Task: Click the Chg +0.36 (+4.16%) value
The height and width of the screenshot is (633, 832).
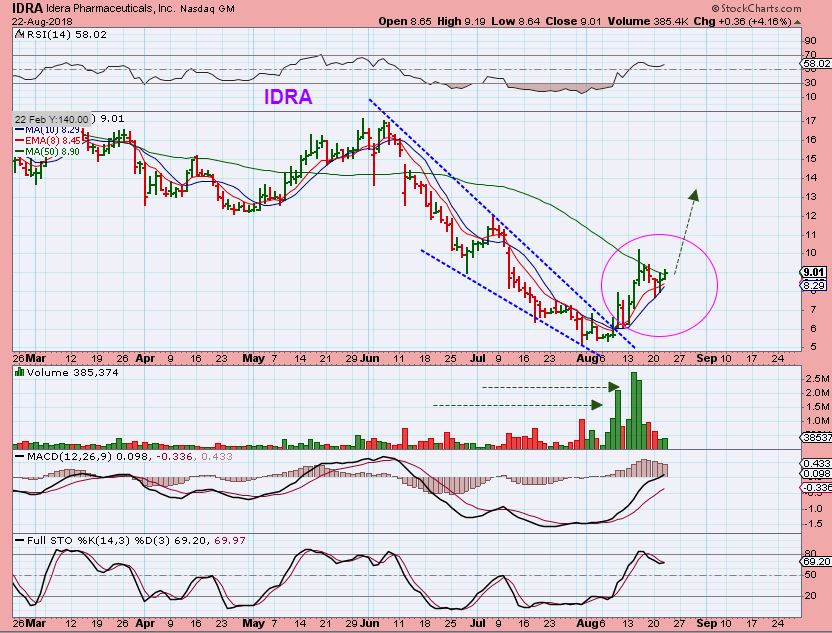Action: (743, 22)
